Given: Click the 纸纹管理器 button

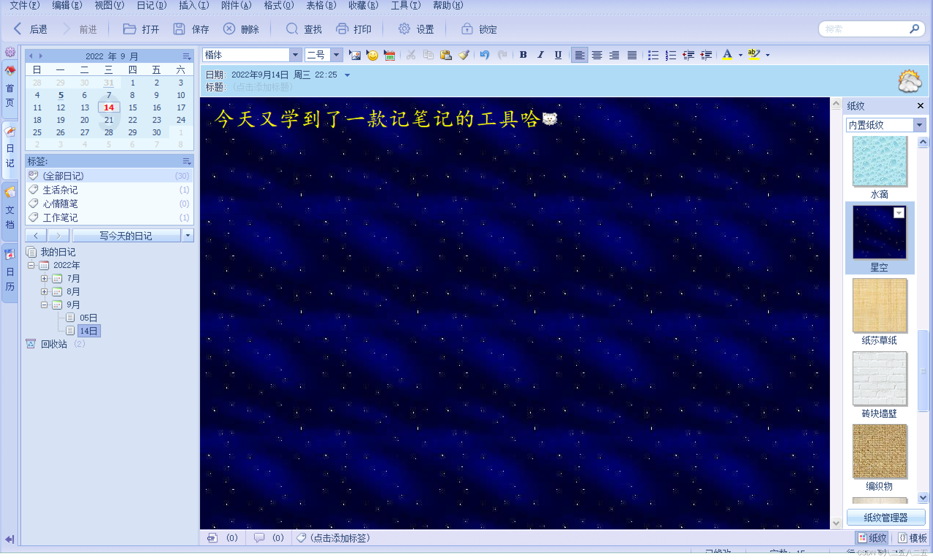Looking at the screenshot, I should pos(885,517).
